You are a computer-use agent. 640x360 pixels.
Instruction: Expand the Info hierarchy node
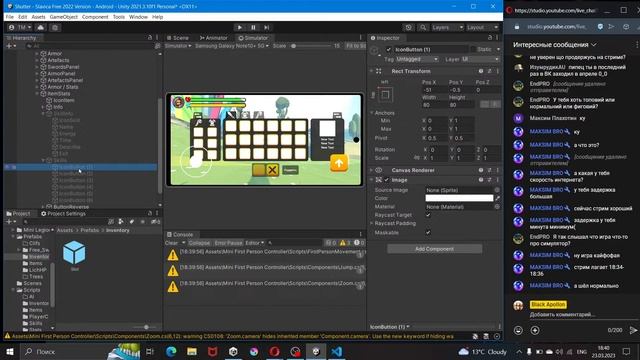tap(43, 107)
